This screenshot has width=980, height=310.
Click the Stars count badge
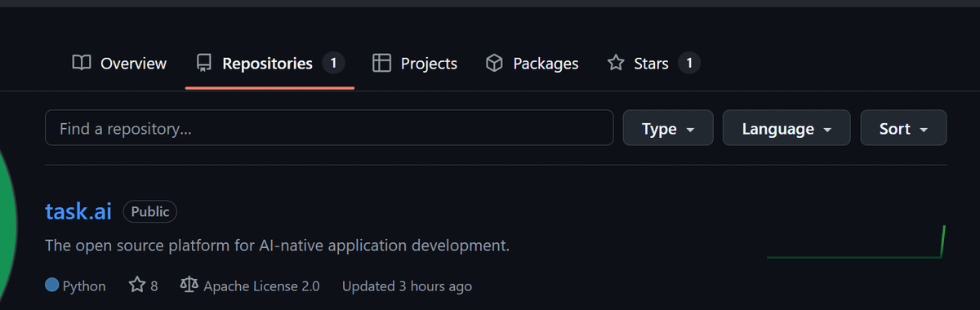[689, 63]
